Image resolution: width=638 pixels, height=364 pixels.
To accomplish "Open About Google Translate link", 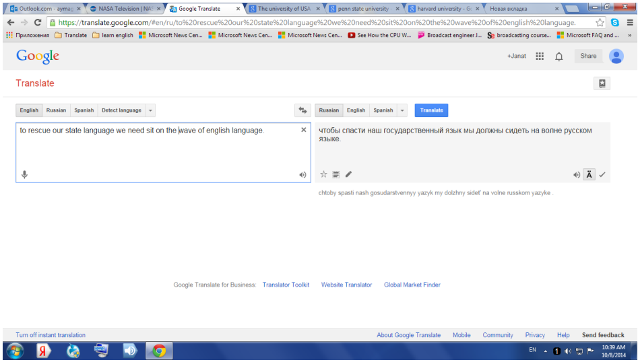I will coord(408,335).
